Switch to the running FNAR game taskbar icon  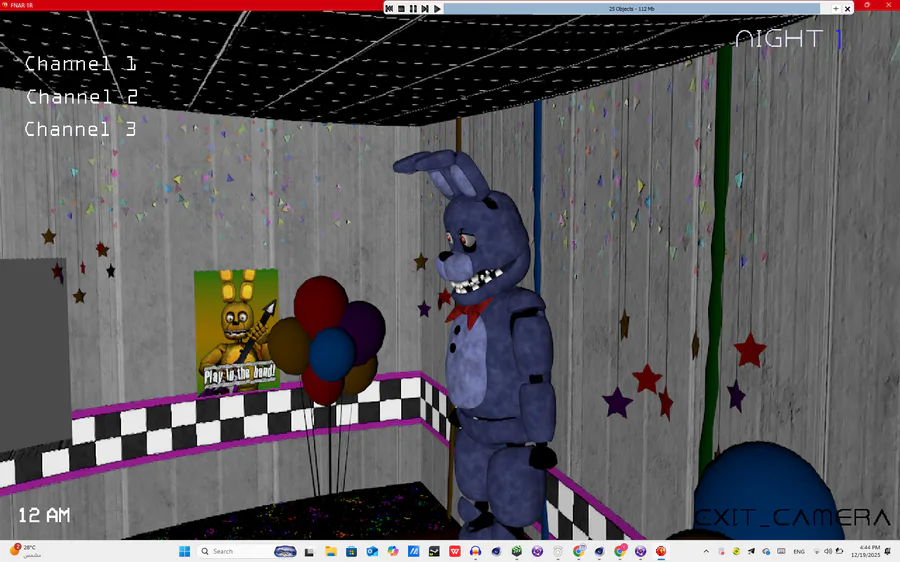[x=661, y=552]
